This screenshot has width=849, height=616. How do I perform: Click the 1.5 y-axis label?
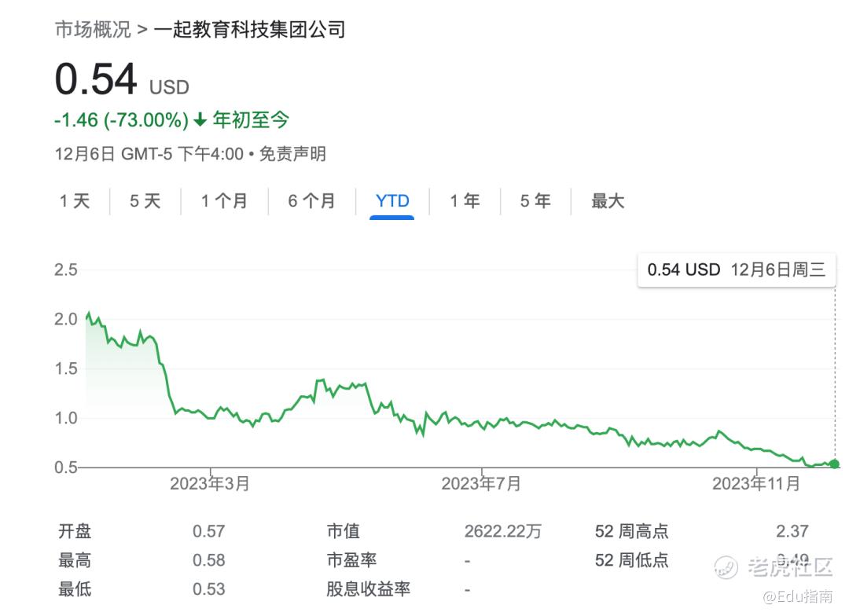[66, 368]
